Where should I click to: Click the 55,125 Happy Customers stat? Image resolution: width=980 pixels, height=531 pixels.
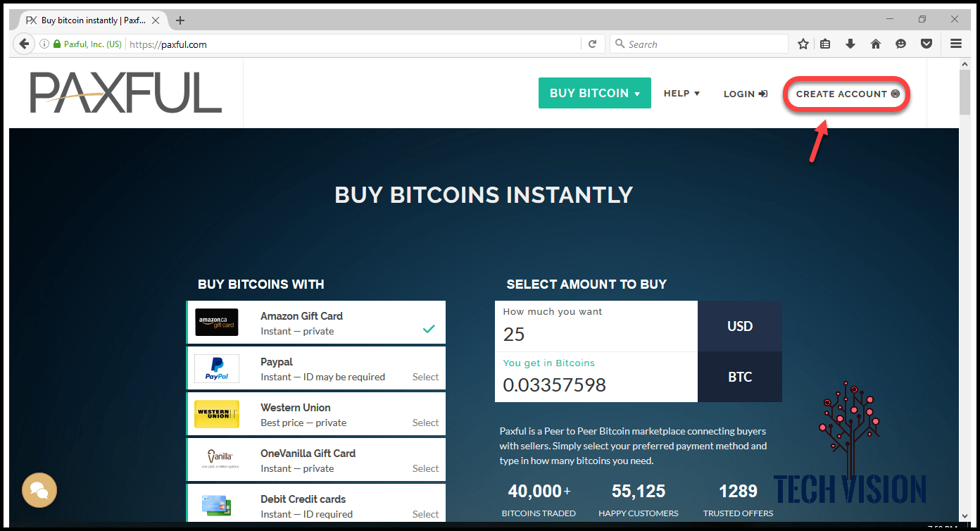pyautogui.click(x=639, y=500)
